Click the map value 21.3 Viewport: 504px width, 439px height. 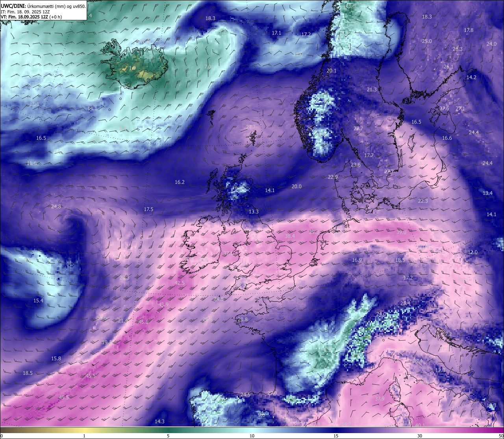(x=372, y=90)
